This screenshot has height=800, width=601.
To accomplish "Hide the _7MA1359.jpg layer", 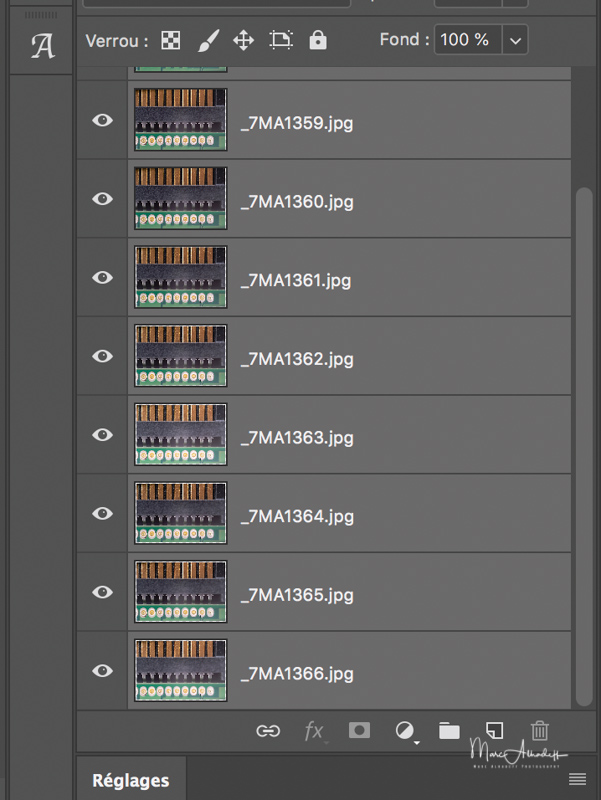I will coord(102,120).
